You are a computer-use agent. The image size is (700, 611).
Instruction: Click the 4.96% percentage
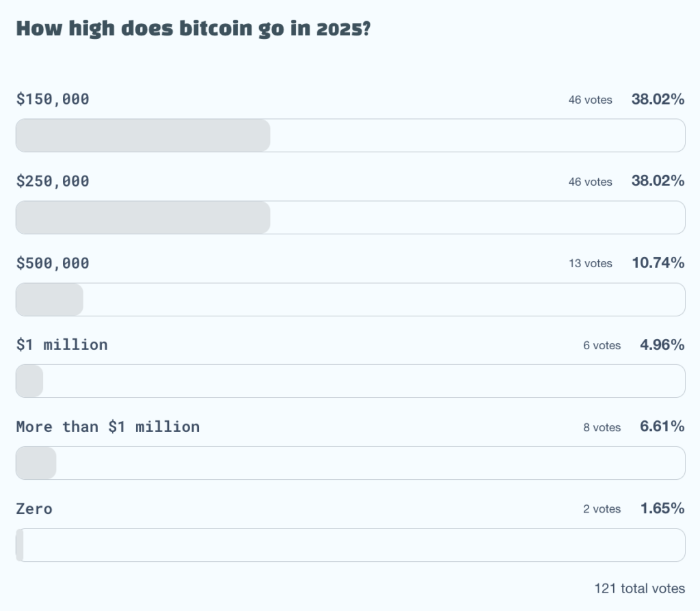click(662, 344)
